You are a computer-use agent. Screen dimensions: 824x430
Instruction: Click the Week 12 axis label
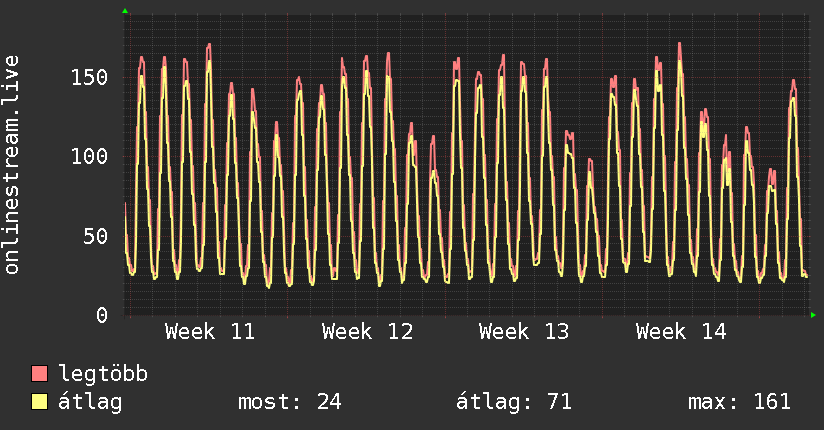pyautogui.click(x=367, y=332)
